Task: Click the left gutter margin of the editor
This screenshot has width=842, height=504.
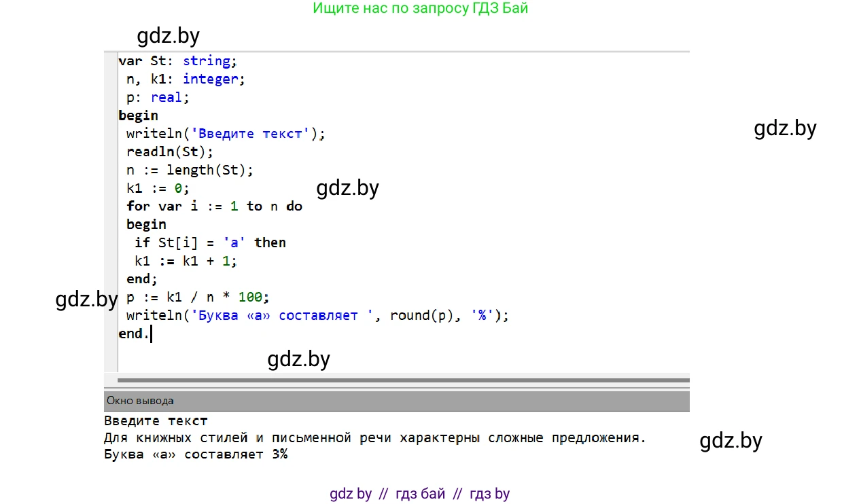Action: [x=111, y=204]
